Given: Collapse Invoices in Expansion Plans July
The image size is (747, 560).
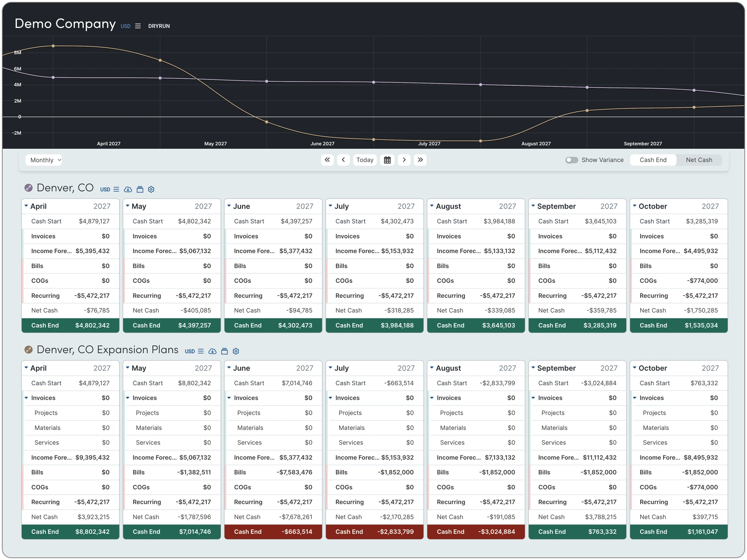Looking at the screenshot, I should click(x=330, y=398).
